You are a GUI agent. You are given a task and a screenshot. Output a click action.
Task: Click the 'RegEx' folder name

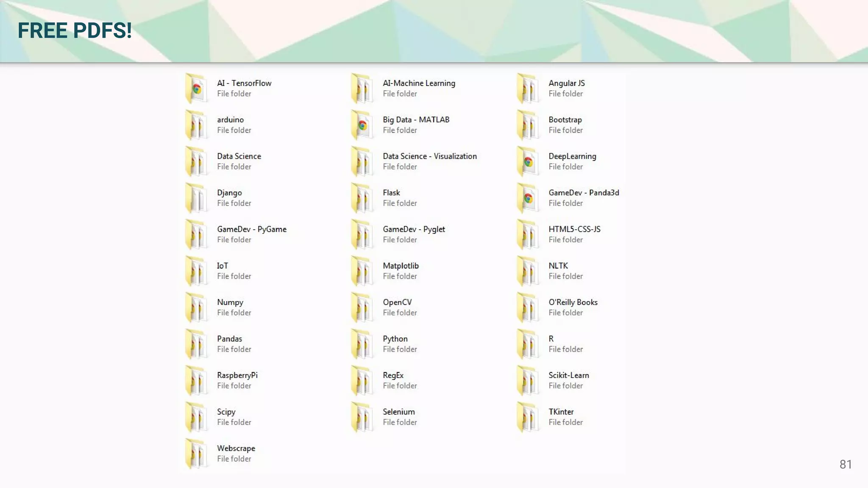(393, 375)
